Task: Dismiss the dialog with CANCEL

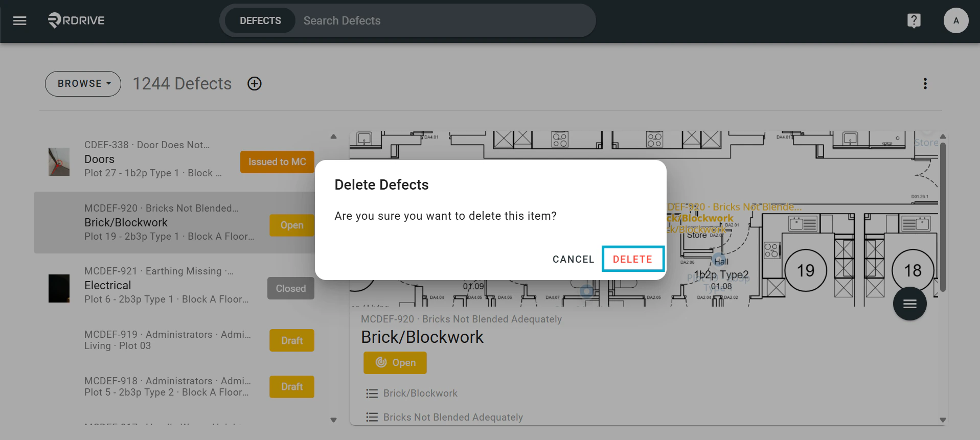Action: [573, 259]
